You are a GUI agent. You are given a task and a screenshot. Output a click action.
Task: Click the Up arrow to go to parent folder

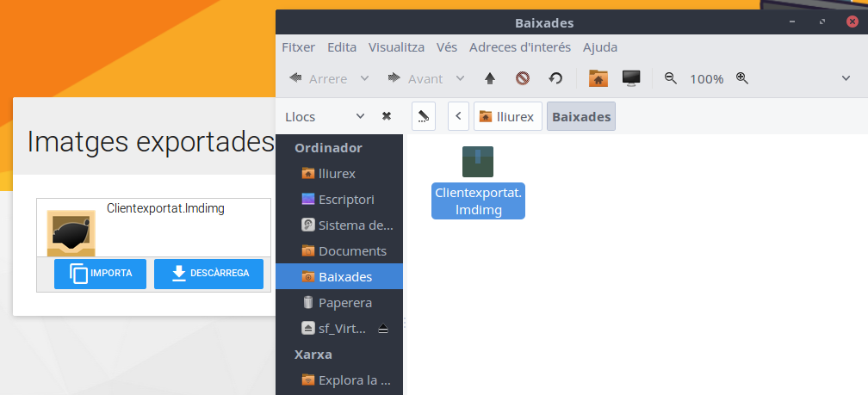tap(490, 78)
